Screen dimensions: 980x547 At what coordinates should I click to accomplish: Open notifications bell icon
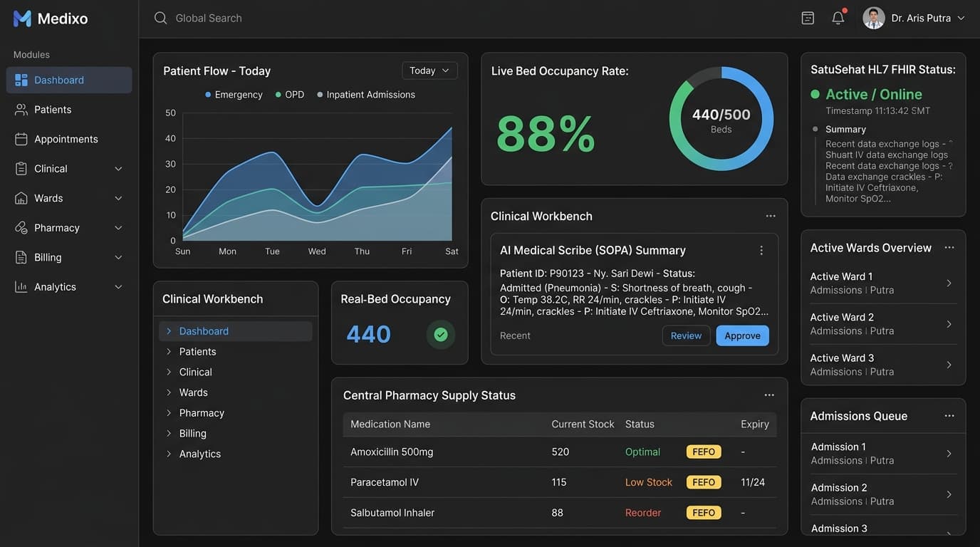[838, 18]
